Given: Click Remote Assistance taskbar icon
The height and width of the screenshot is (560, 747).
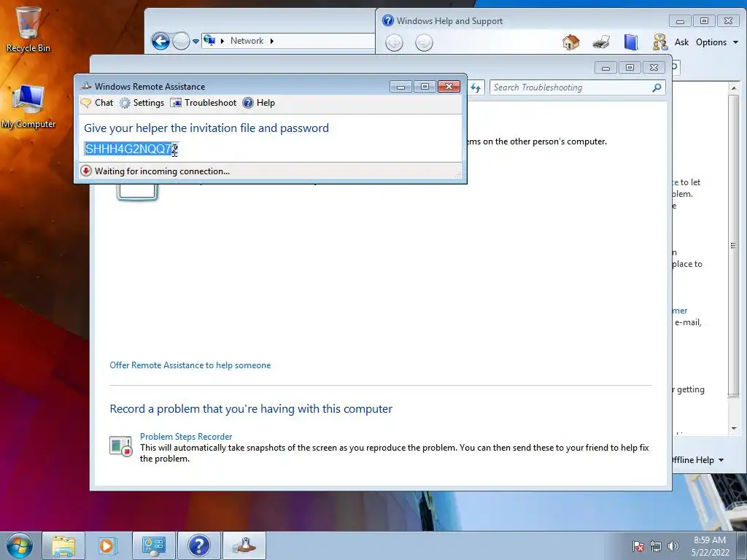Looking at the screenshot, I should pos(244,545).
